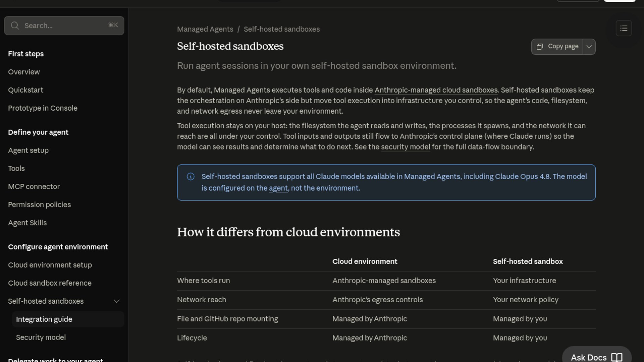
Task: Click Configure agent environment heading
Action: point(58,247)
